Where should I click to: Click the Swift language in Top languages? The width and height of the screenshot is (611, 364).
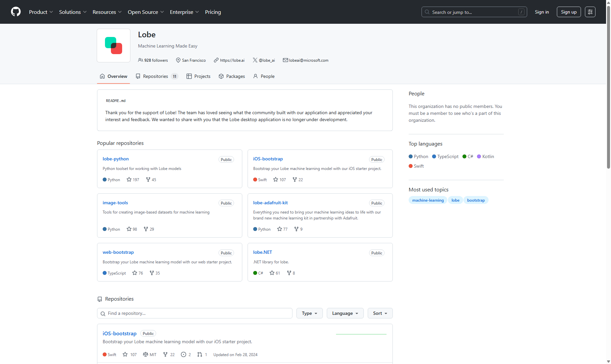(x=416, y=166)
